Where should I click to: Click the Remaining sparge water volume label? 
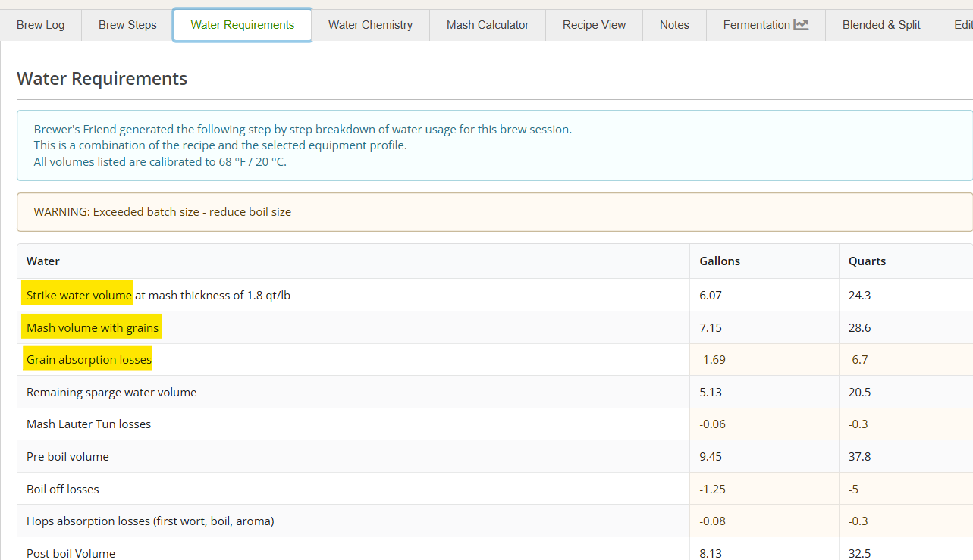click(111, 393)
